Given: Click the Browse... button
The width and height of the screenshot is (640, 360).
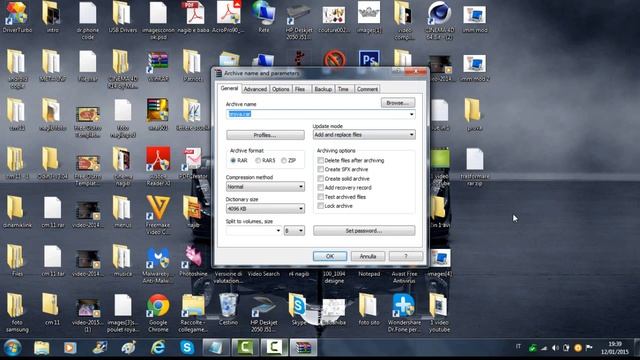Looking at the screenshot, I should click(398, 102).
